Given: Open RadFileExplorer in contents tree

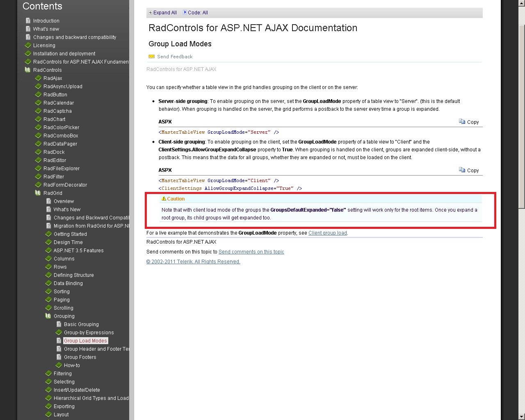Looking at the screenshot, I should pyautogui.click(x=62, y=169).
